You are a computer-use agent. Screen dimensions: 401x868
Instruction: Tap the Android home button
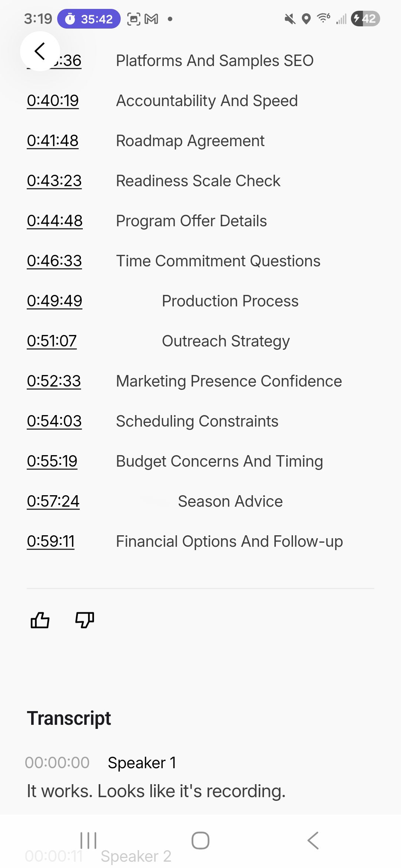tap(200, 840)
